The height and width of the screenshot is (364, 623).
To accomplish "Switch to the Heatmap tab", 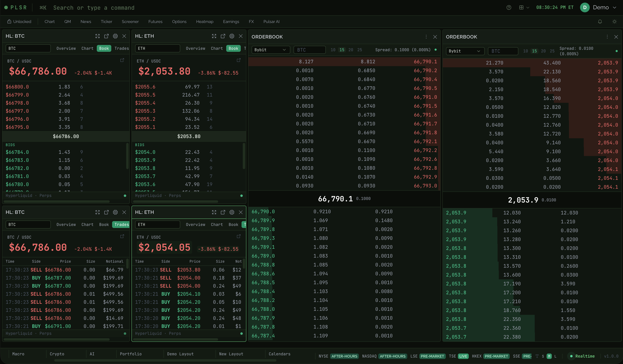I will [205, 22].
